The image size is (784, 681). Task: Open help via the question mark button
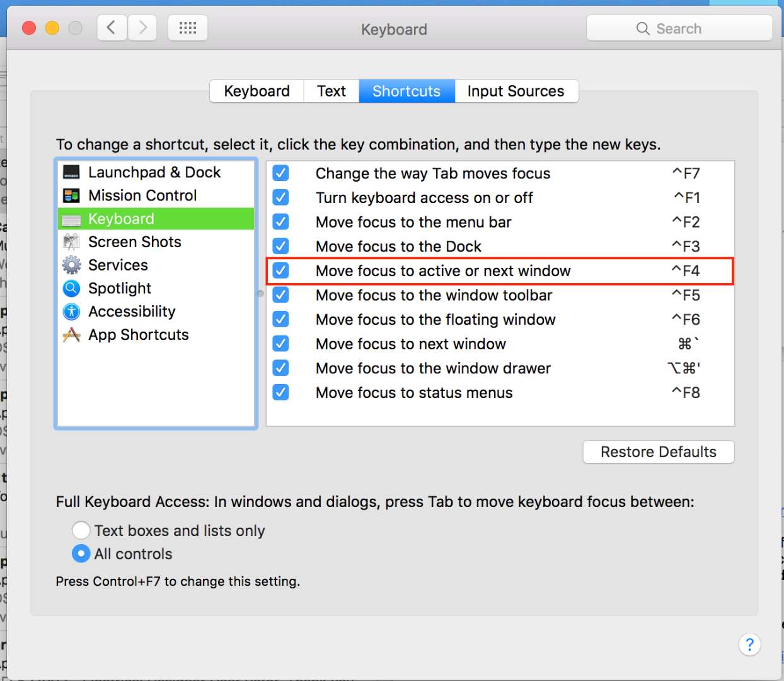coord(749,644)
